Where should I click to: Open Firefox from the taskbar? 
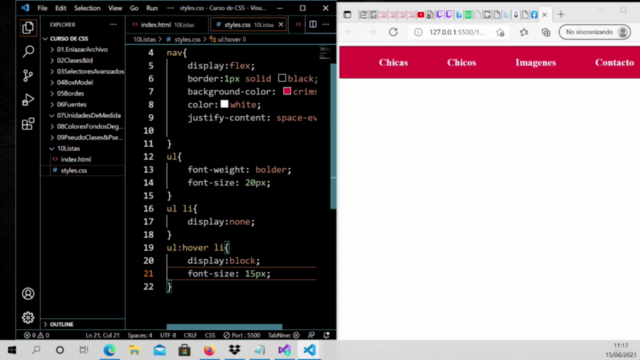pyautogui.click(x=209, y=350)
